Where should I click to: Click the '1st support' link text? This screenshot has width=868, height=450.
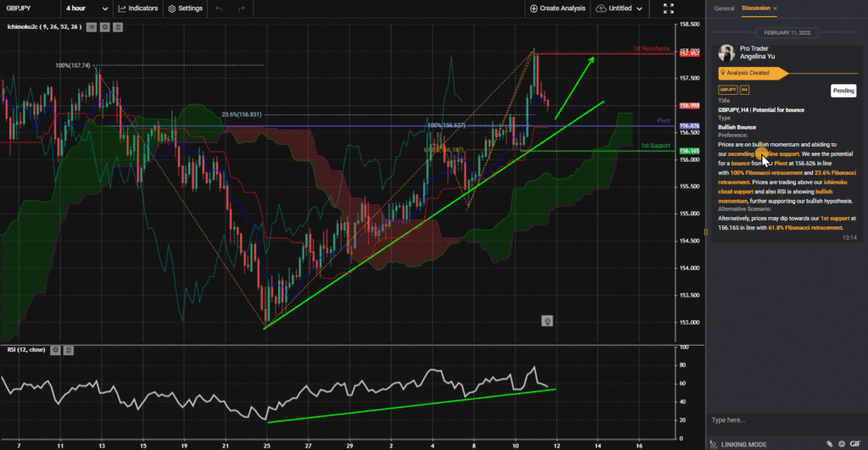[835, 219]
